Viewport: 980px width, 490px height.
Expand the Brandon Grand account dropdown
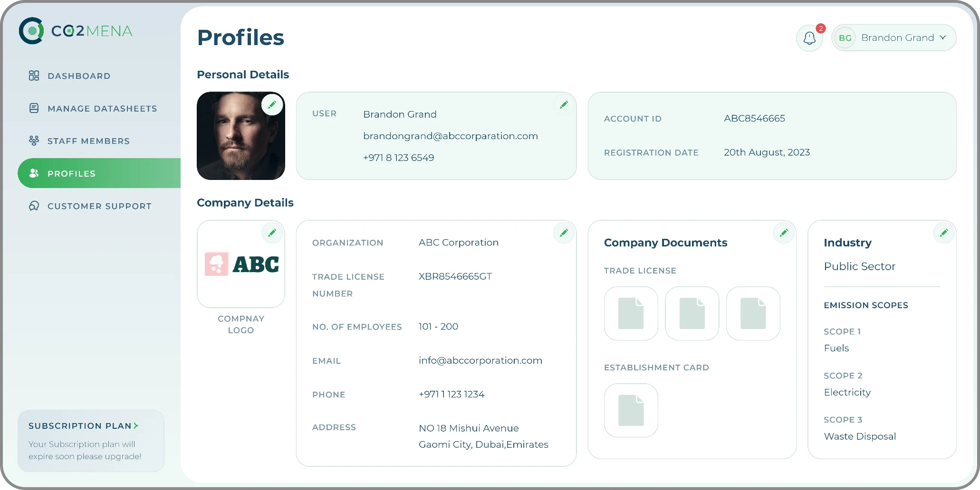point(943,38)
